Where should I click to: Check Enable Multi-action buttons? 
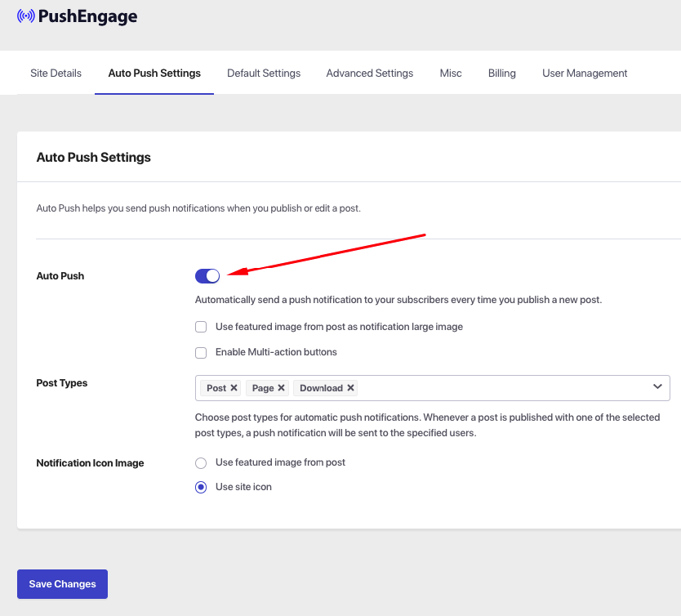pyautogui.click(x=201, y=353)
